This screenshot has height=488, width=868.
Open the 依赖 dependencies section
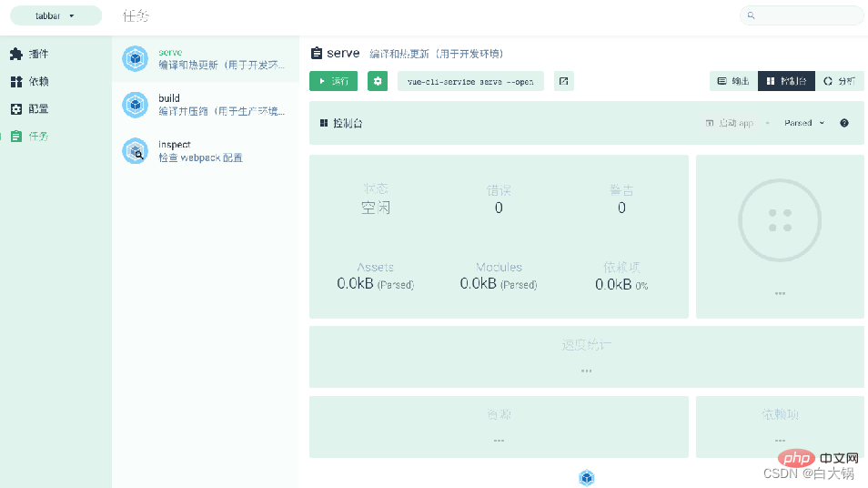pos(56,81)
